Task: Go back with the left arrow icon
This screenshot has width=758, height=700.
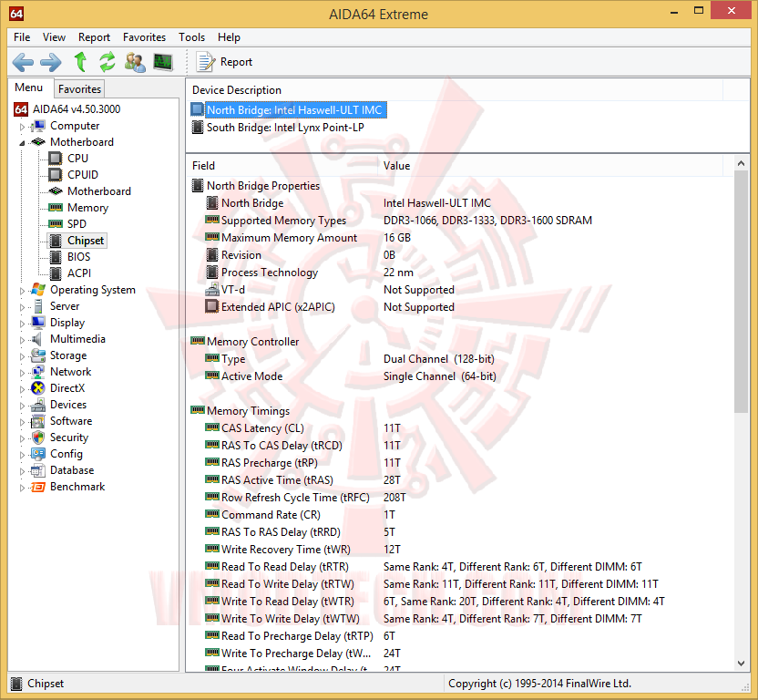Action: click(x=23, y=62)
